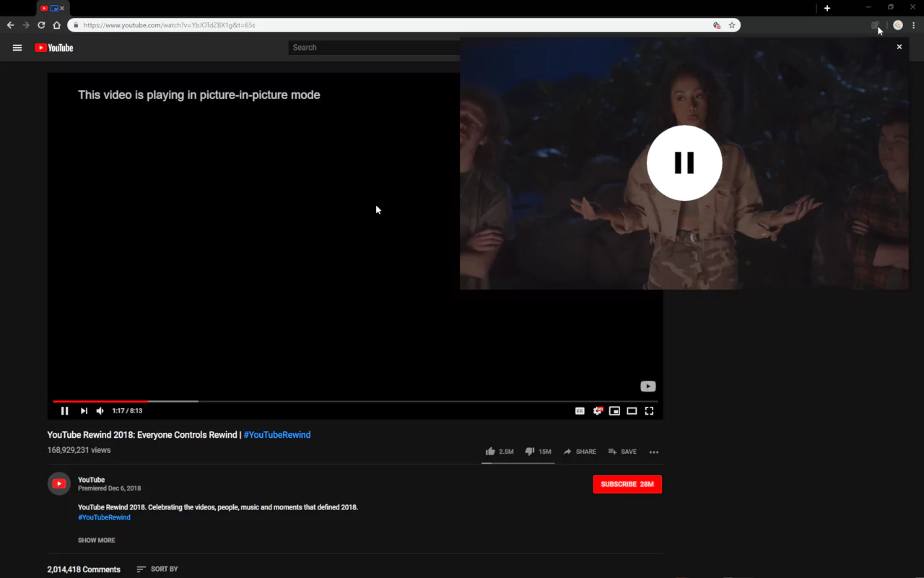The height and width of the screenshot is (578, 924).
Task: Mute the video with the volume icon
Action: (x=100, y=410)
